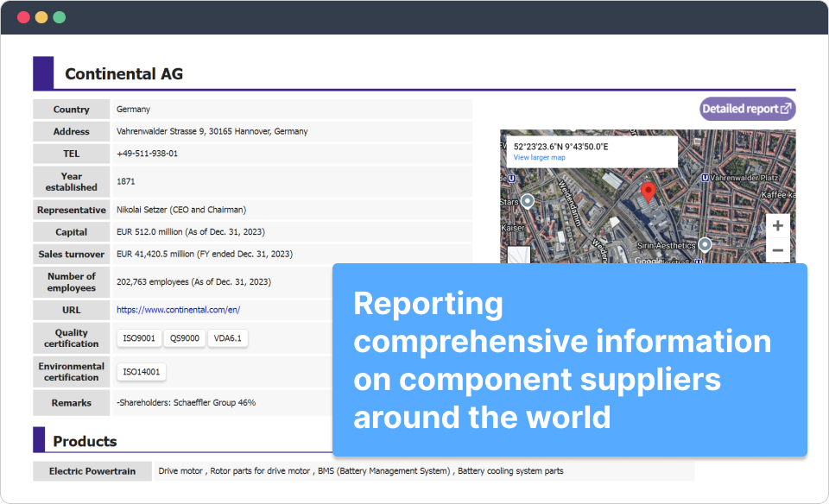Click the yellow window control dot
Image resolution: width=829 pixels, height=504 pixels.
click(41, 17)
